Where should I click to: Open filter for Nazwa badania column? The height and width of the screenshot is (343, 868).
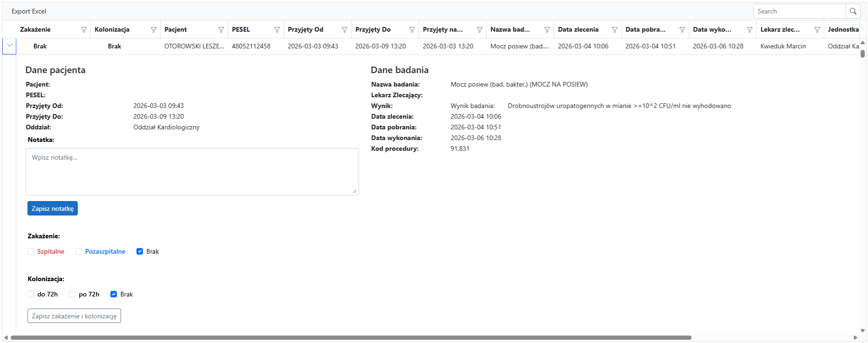(x=547, y=30)
